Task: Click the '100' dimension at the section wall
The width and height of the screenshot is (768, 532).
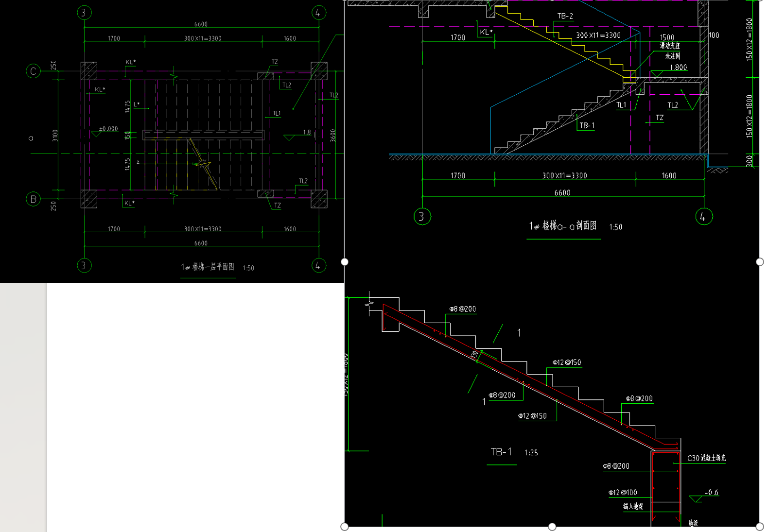Action: pos(714,35)
